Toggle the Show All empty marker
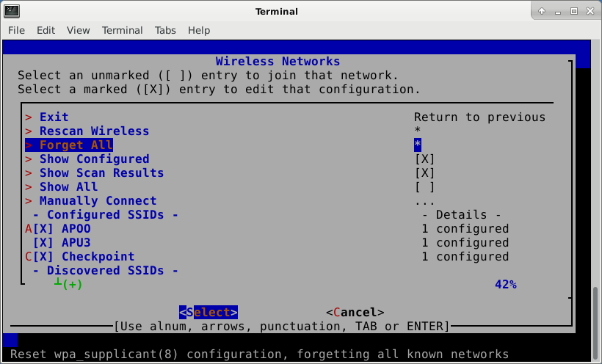Image resolution: width=602 pixels, height=364 pixels. click(x=424, y=187)
